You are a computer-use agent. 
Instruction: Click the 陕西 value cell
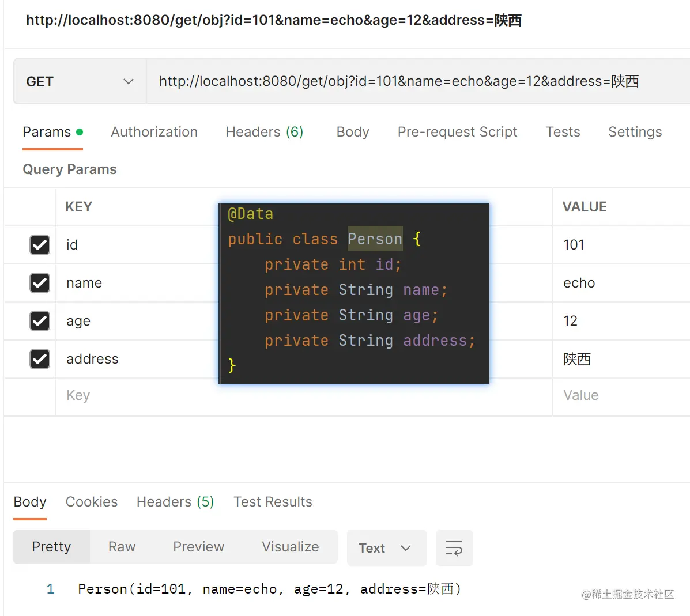621,359
